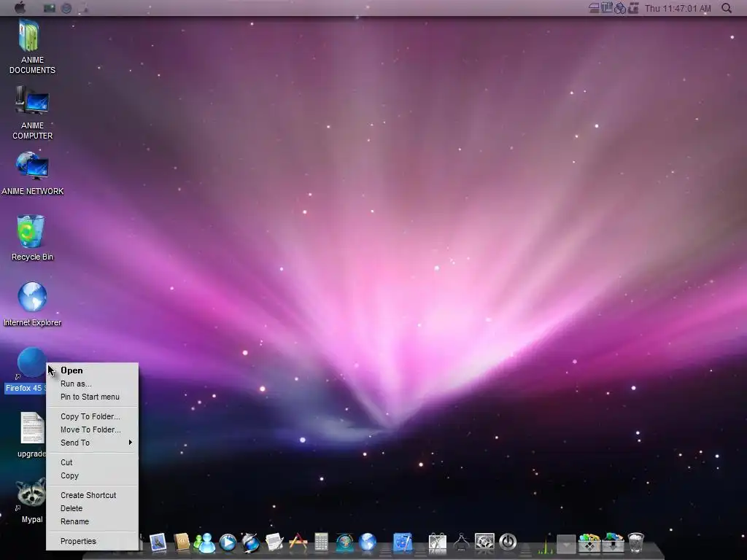Open the Address Book icon in dock
This screenshot has width=747, height=560.
point(182,542)
